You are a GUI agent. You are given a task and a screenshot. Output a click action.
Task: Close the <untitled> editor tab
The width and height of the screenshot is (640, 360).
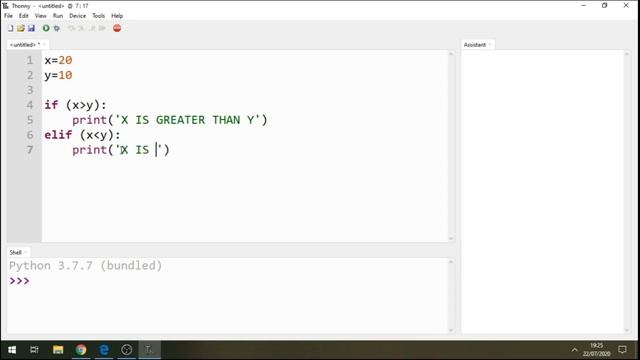coord(44,44)
